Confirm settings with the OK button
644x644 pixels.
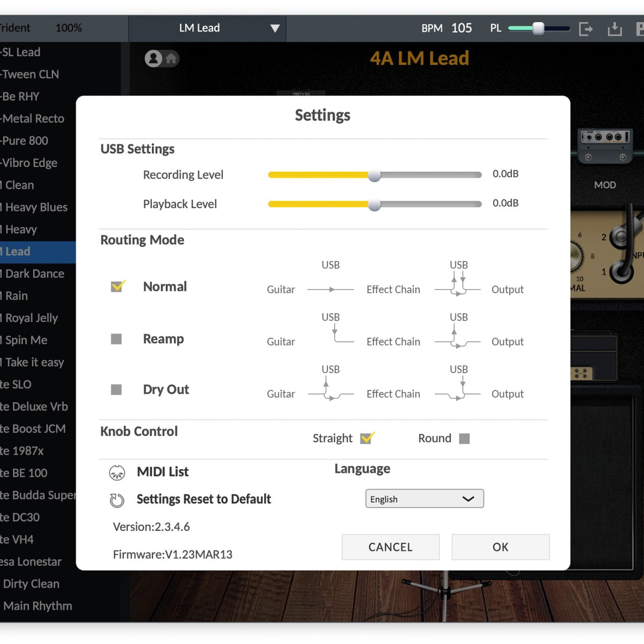(500, 547)
